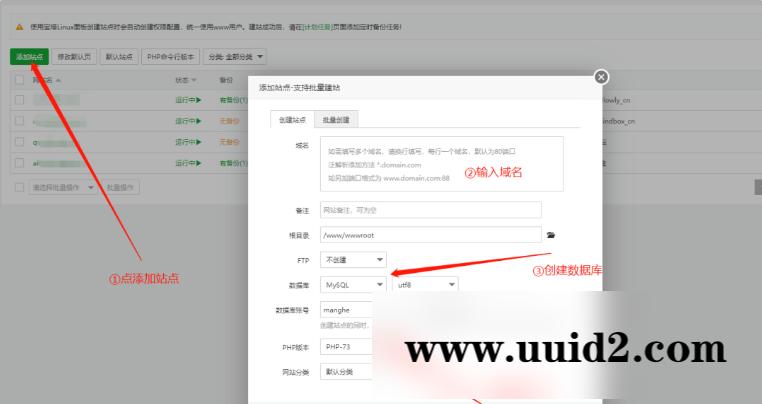Open the PHP版本 PHP-73 dropdown

[x=346, y=347]
